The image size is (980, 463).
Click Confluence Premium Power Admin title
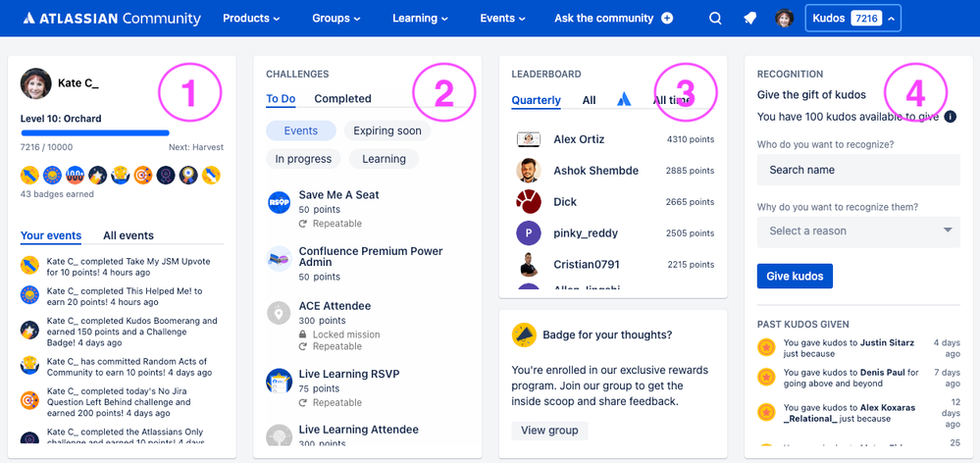[x=371, y=257]
